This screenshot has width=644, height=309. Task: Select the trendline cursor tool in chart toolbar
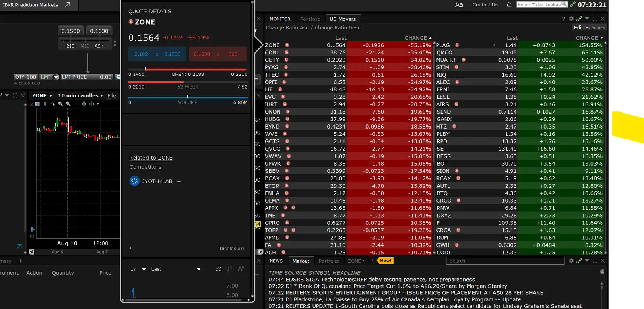tap(53, 104)
